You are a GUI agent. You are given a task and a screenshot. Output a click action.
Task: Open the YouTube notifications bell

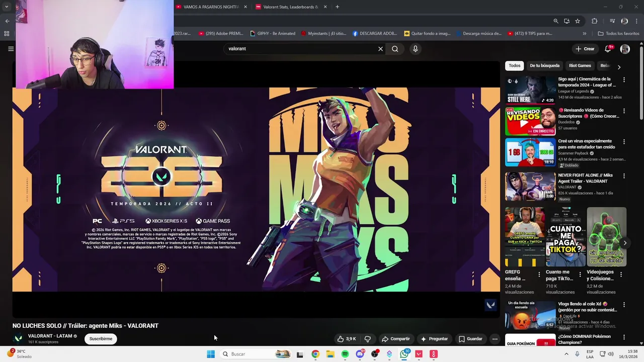point(608,49)
